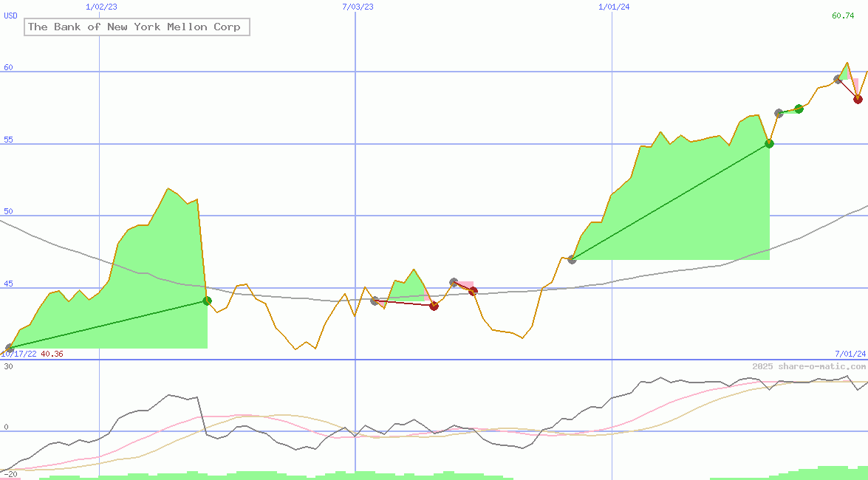
Task: Click the 50 price axis label
Action: pos(9,211)
